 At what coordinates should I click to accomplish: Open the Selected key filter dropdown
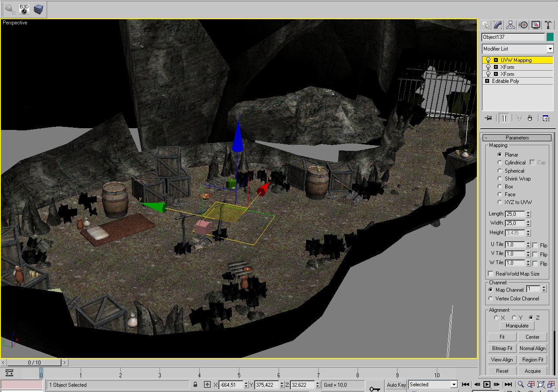[x=453, y=385]
